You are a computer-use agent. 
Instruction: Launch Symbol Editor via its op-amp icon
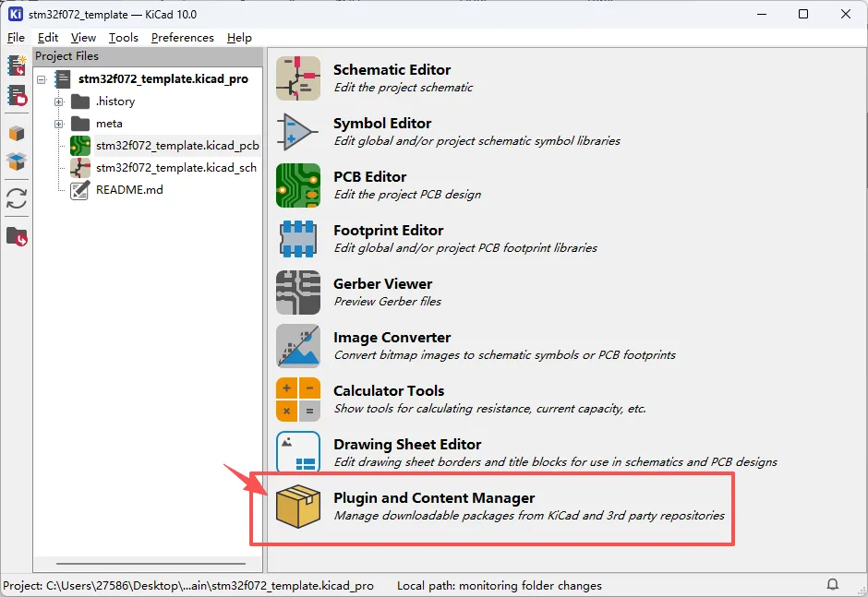pos(298,132)
